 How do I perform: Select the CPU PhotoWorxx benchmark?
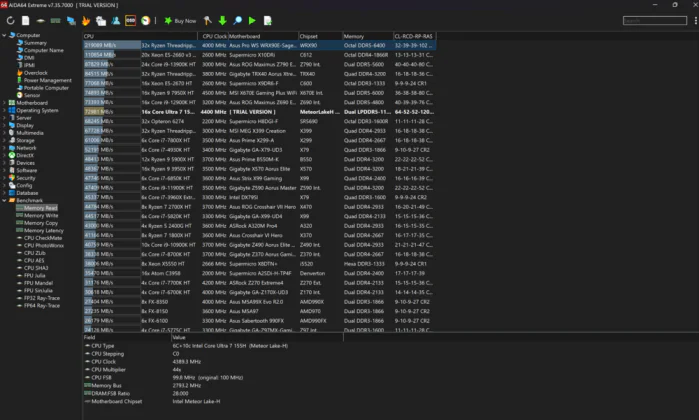coord(44,246)
